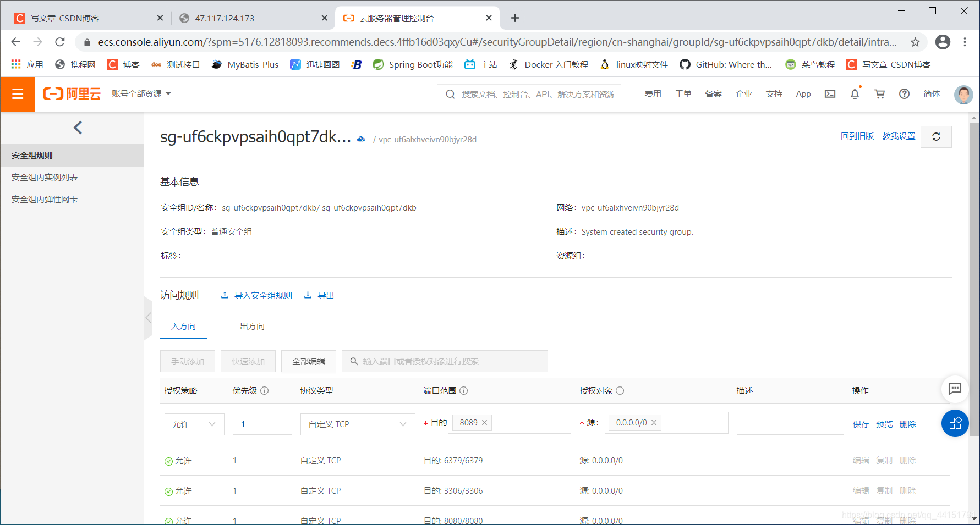Open the 回到旧版 link
This screenshot has width=980, height=525.
click(x=858, y=136)
